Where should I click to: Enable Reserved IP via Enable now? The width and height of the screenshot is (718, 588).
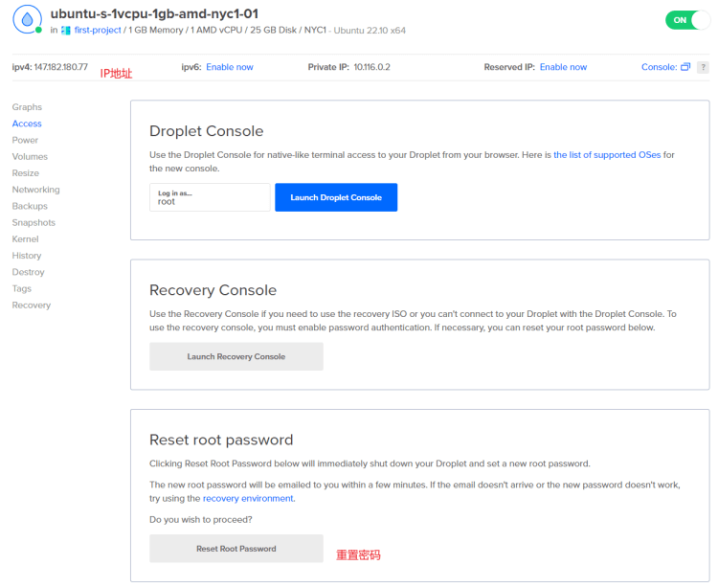[x=563, y=67]
